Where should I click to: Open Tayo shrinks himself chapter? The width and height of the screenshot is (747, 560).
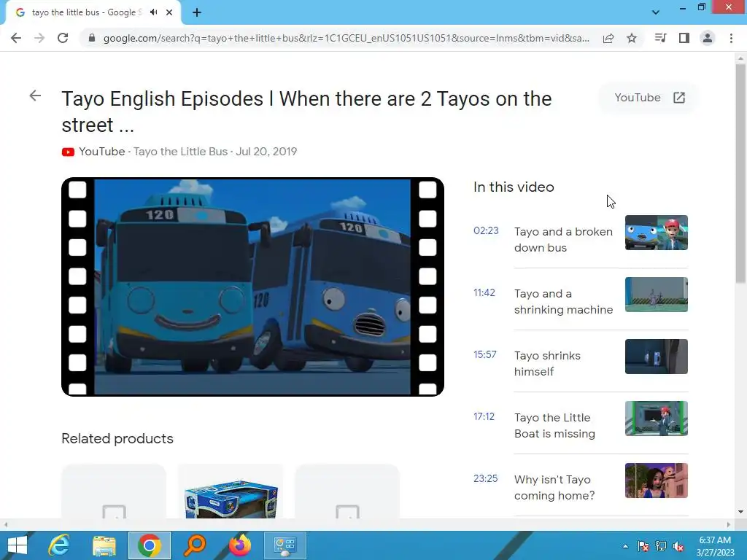(547, 363)
